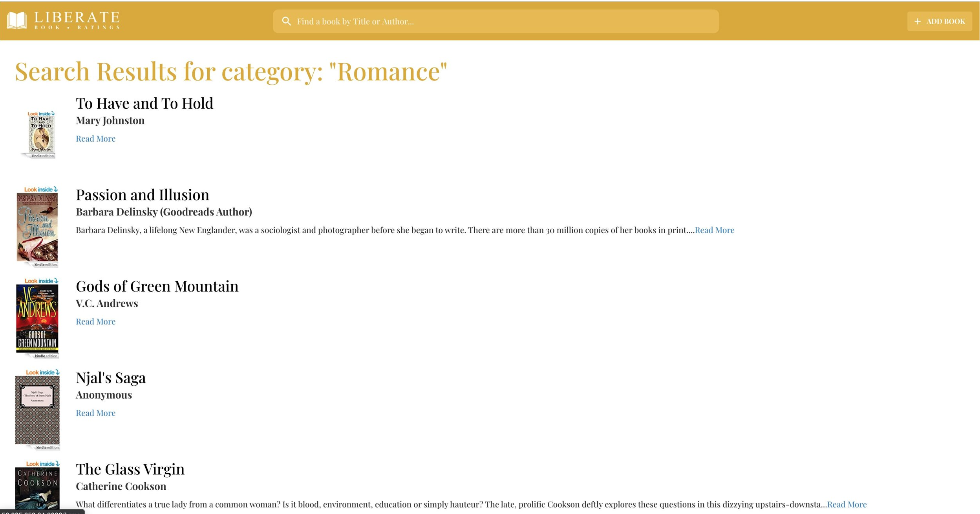Open the Gods of Green Mountain title
The width and height of the screenshot is (980, 514).
point(157,286)
